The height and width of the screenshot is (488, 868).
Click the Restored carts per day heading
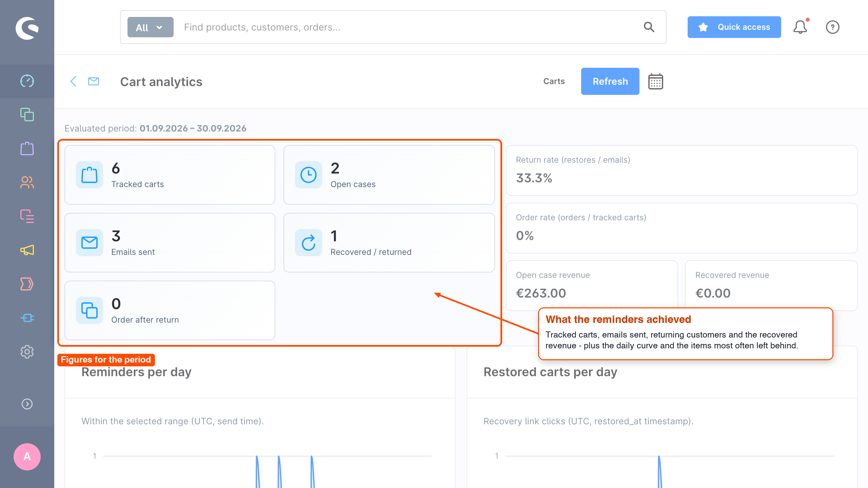(x=550, y=372)
